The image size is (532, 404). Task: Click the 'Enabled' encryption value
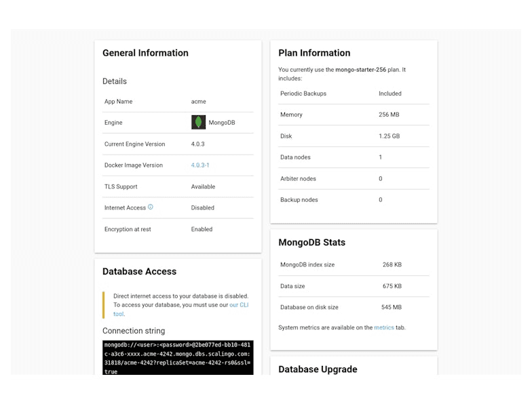tap(202, 229)
